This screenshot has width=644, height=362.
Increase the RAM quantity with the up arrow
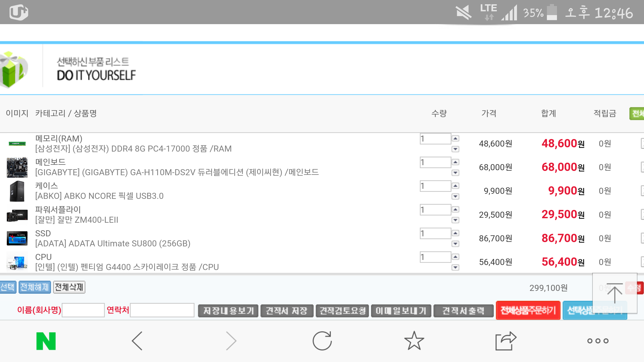(455, 139)
